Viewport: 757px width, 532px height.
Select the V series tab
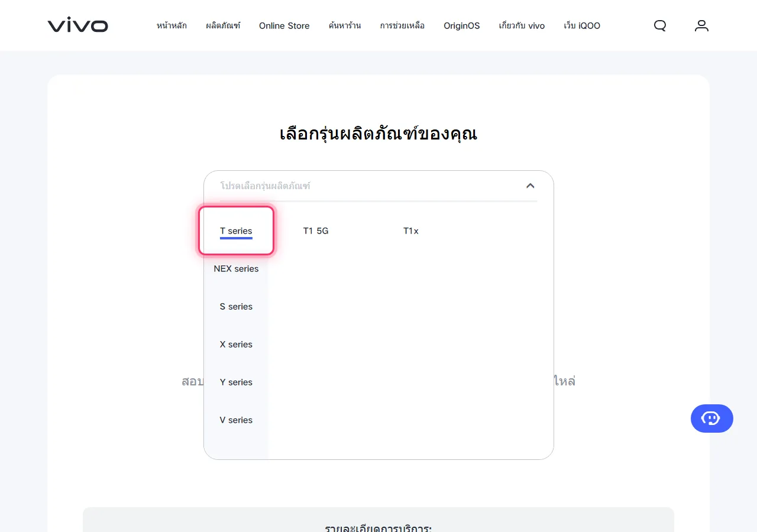tap(236, 420)
